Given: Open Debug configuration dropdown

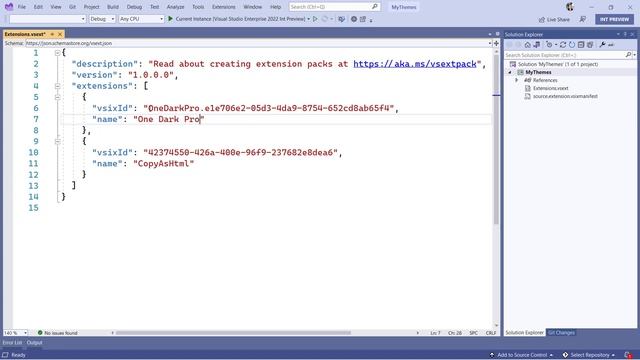Looking at the screenshot, I should [x=102, y=19].
